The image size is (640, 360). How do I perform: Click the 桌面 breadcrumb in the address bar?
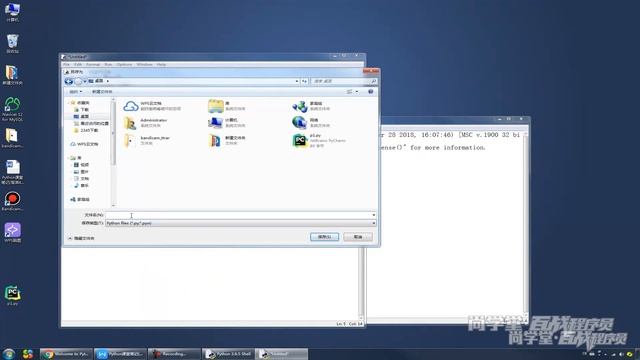click(99, 81)
